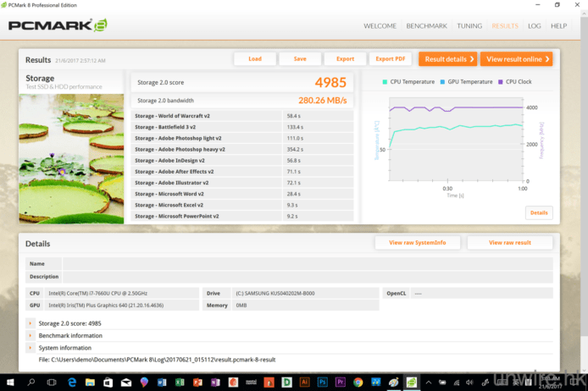
Task: Switch to the BENCHMARK tab
Action: point(426,26)
